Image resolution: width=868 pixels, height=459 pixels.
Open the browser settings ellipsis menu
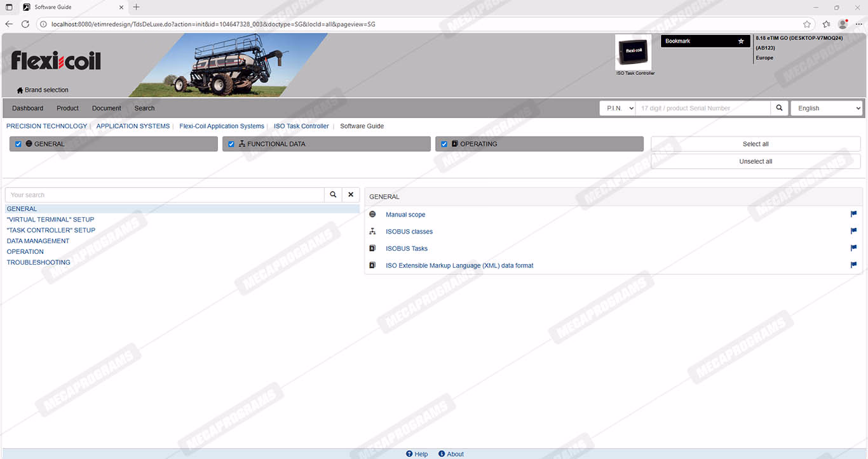coord(858,24)
